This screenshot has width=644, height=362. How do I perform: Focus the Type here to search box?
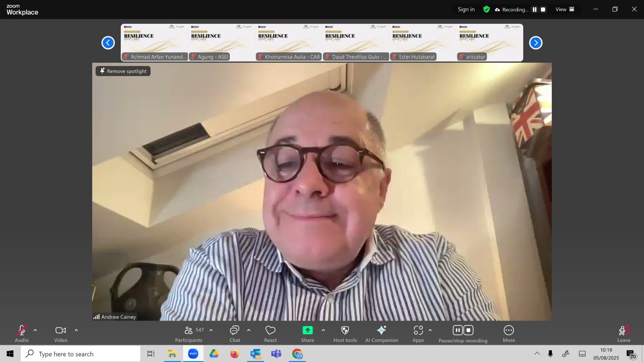tap(80, 354)
